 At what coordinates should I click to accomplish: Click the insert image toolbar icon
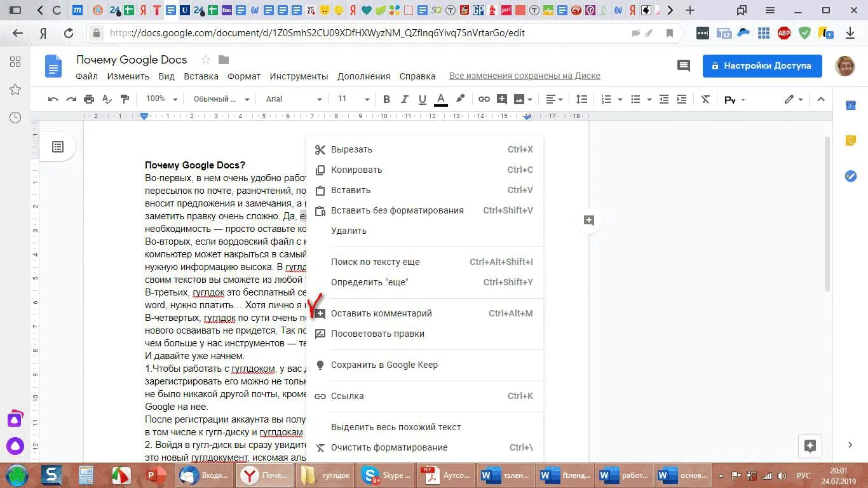[519, 99]
